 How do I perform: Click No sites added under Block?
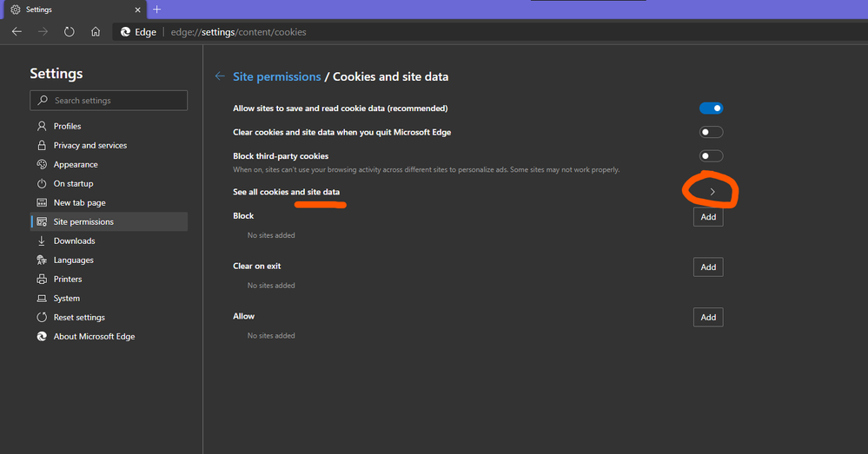pyautogui.click(x=271, y=235)
